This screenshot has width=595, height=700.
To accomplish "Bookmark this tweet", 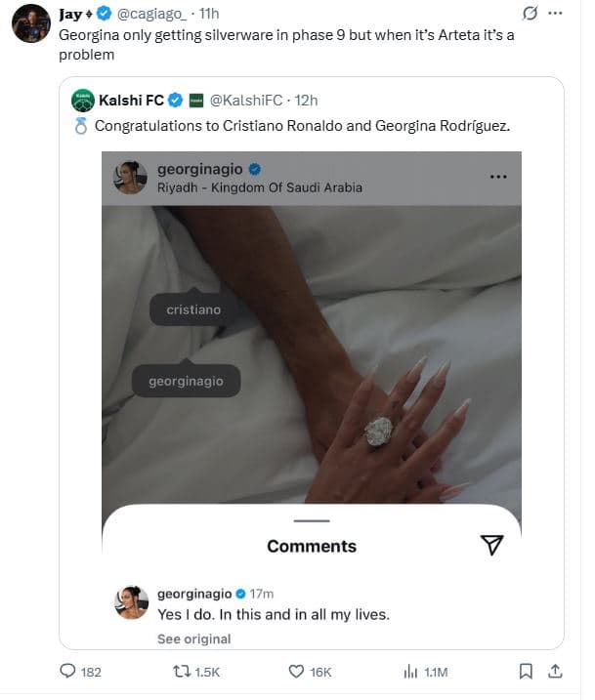I will click(x=526, y=671).
